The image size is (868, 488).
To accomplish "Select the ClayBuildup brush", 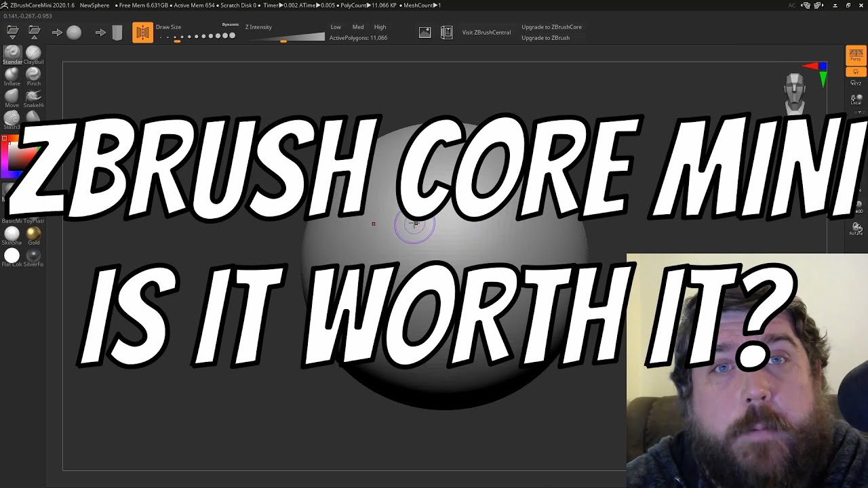I will tap(33, 55).
